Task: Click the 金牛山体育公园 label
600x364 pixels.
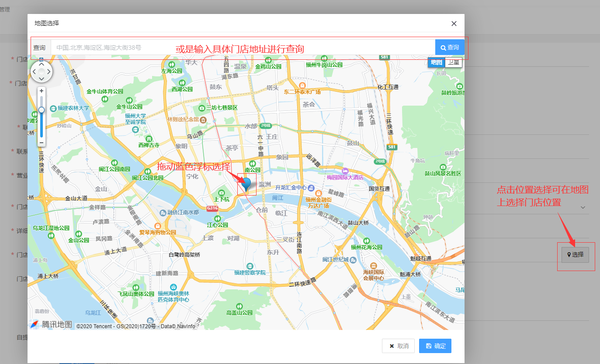Action: point(105,92)
